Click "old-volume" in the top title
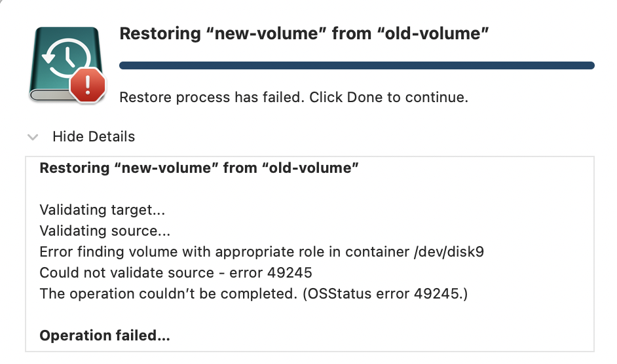Viewport: 617px width, 364px height. pyautogui.click(x=433, y=33)
